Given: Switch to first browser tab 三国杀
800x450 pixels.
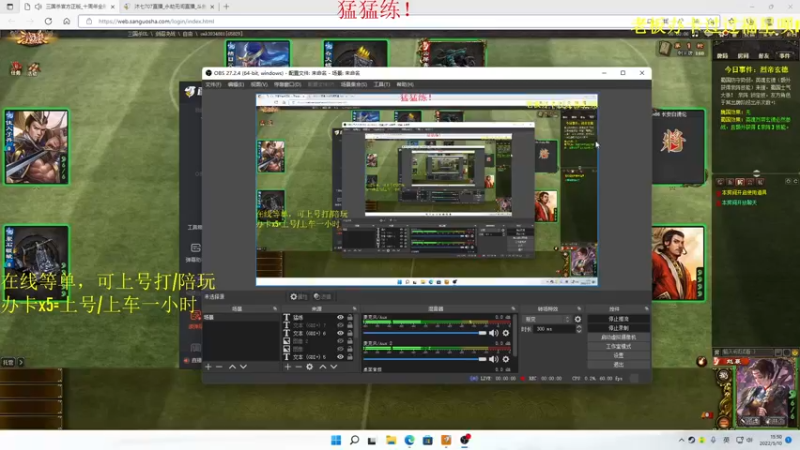Looking at the screenshot, I should 69,7.
